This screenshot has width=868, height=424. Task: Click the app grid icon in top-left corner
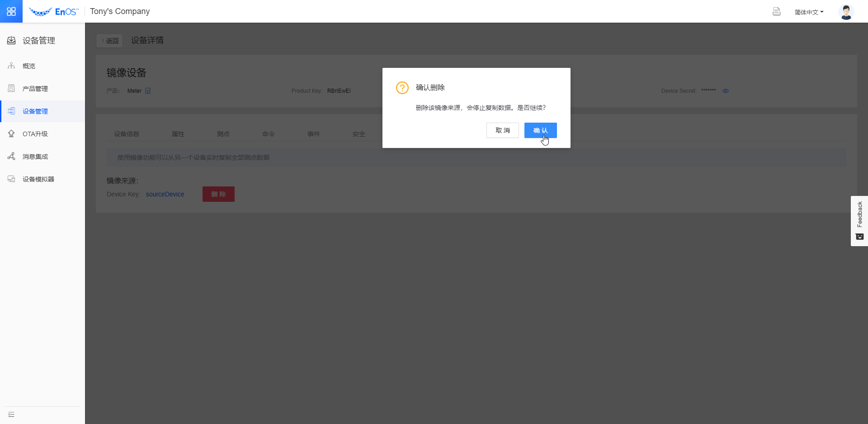11,11
